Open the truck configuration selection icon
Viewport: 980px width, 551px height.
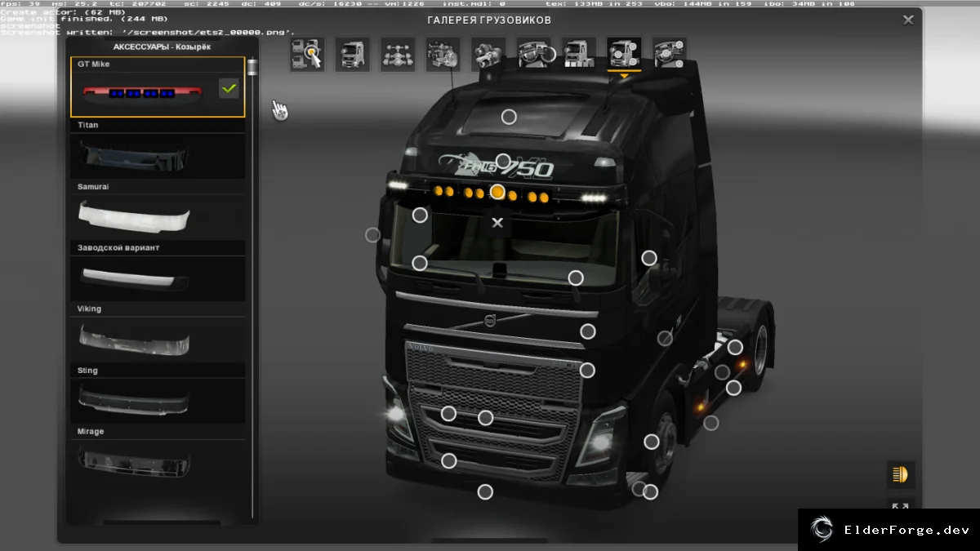307,55
